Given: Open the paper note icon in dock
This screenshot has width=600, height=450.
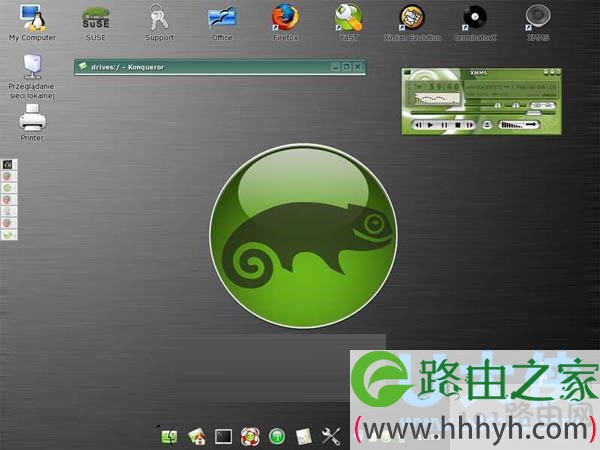Looking at the screenshot, I should pos(304,436).
